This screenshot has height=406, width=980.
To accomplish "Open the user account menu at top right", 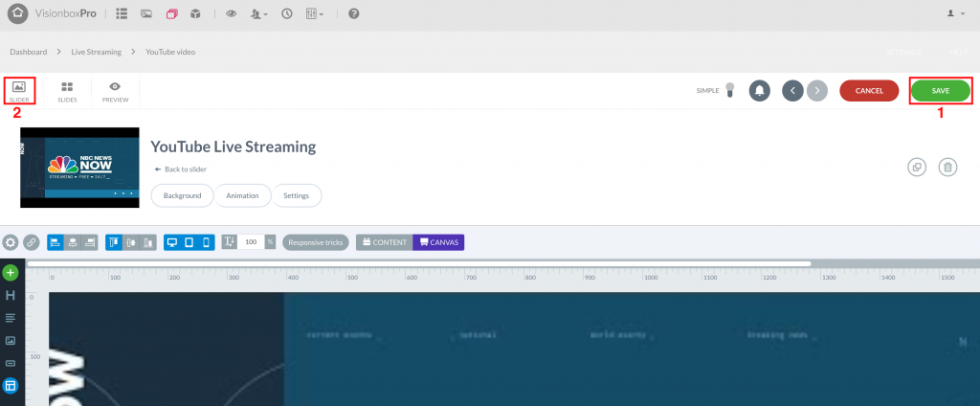I will coord(956,13).
